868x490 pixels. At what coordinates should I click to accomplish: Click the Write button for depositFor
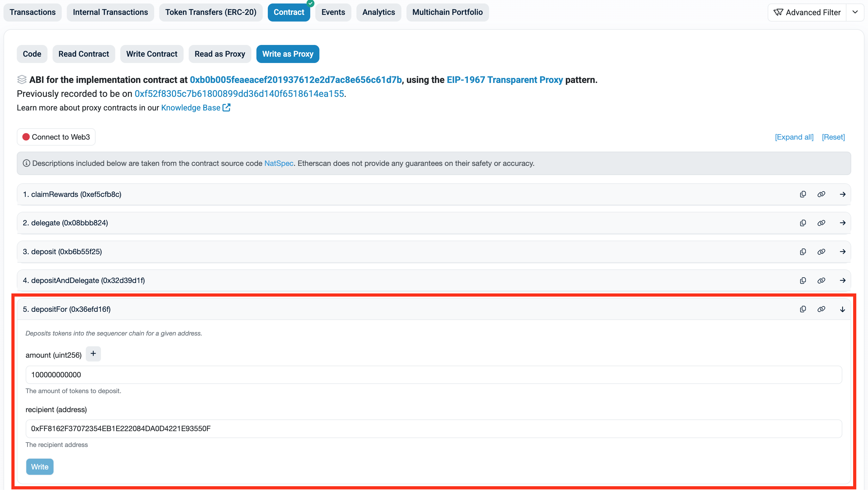[39, 467]
